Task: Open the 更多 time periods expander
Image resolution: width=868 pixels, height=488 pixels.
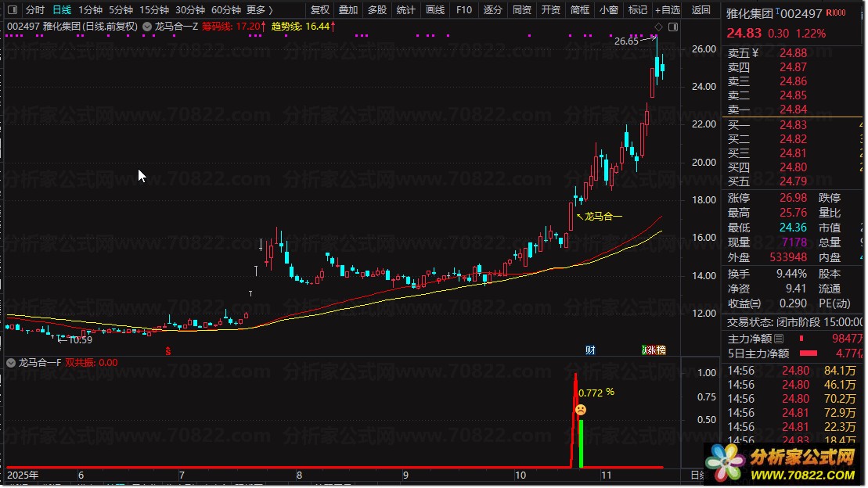Action: click(260, 10)
